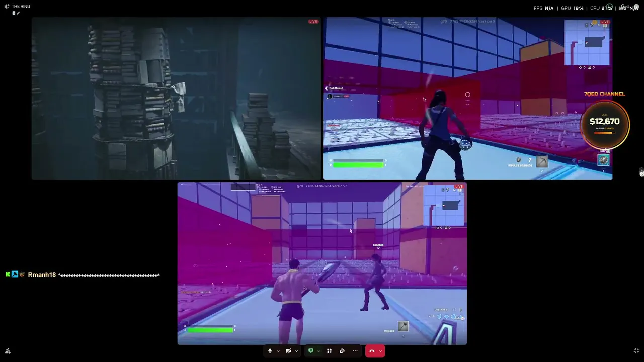Disconnect from the voice call
Viewport: 644px width, 362px height.
pyautogui.click(x=372, y=351)
